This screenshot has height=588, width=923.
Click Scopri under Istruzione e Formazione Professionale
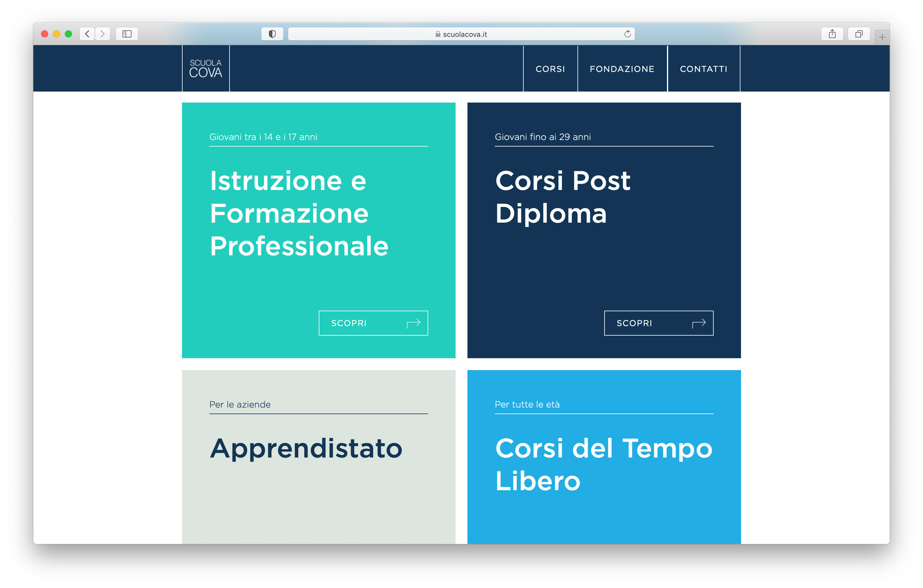coord(373,323)
